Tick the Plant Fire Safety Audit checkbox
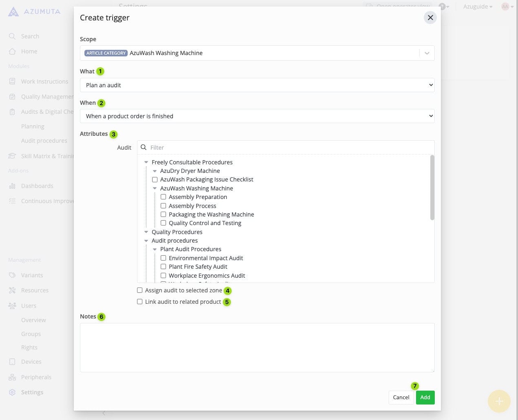The width and height of the screenshot is (518, 420). point(163,267)
